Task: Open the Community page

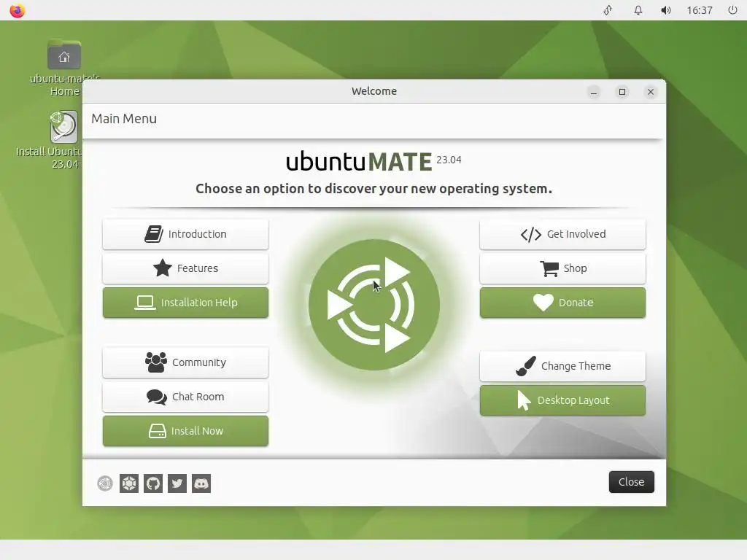Action: coord(185,363)
